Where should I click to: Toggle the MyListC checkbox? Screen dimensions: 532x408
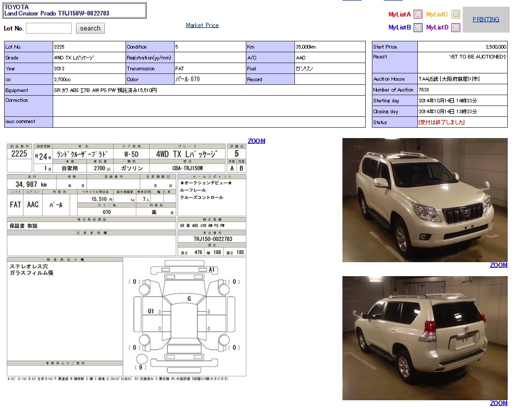[x=456, y=14]
